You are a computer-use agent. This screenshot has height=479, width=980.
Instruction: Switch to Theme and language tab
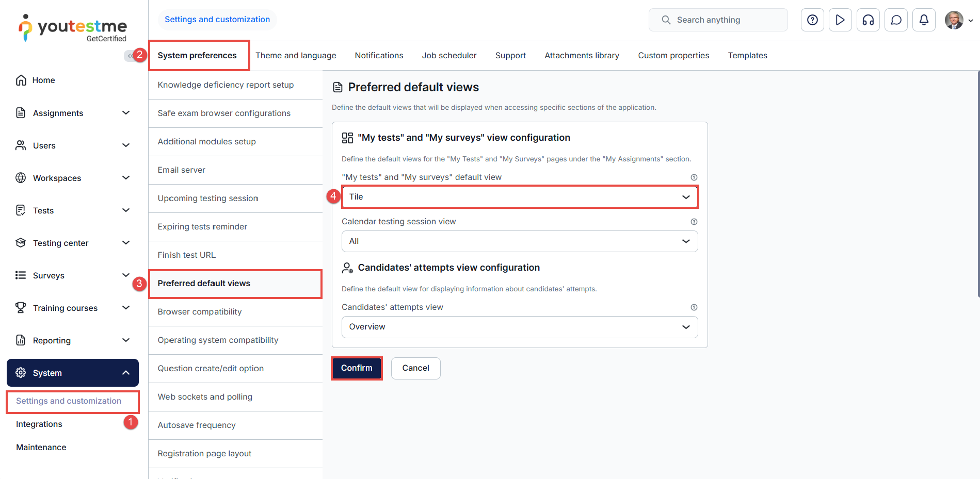(296, 56)
